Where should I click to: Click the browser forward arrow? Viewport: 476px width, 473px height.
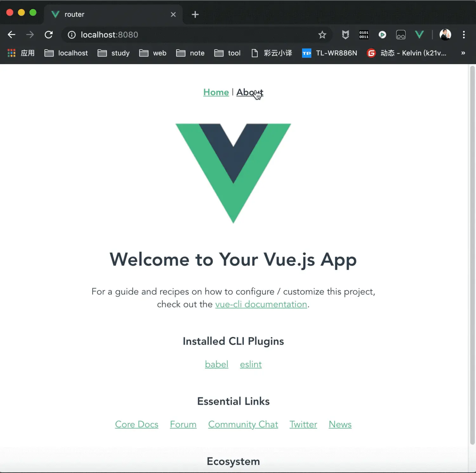[x=30, y=35]
